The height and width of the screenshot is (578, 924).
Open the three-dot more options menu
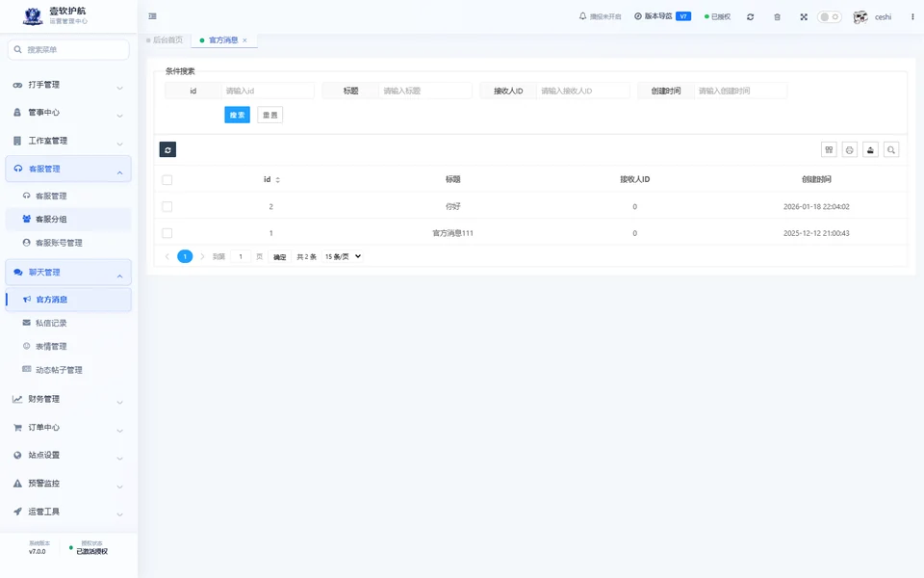[912, 17]
